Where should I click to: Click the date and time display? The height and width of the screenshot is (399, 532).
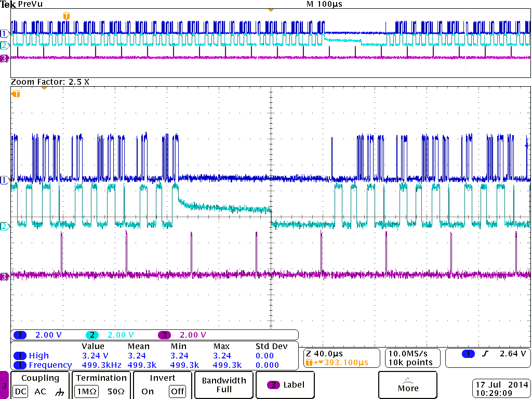tap(501, 389)
